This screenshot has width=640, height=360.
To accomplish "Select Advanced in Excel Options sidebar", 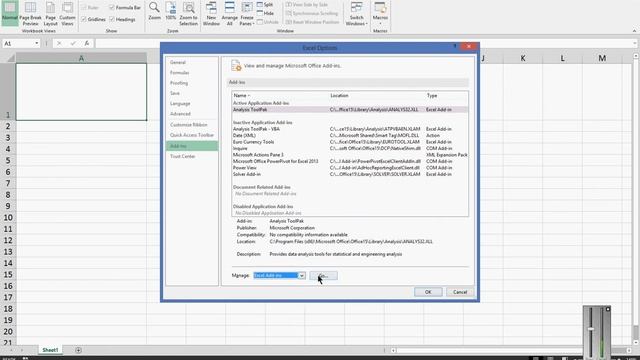I will click(x=192, y=114).
